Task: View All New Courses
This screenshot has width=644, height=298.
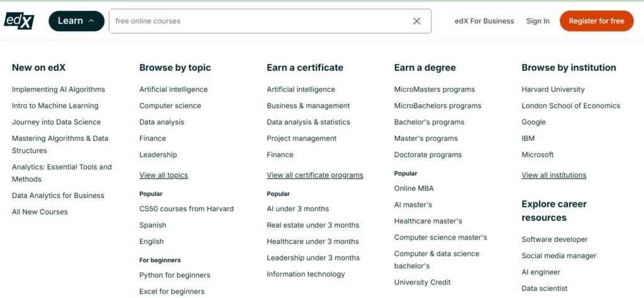Action: click(40, 212)
